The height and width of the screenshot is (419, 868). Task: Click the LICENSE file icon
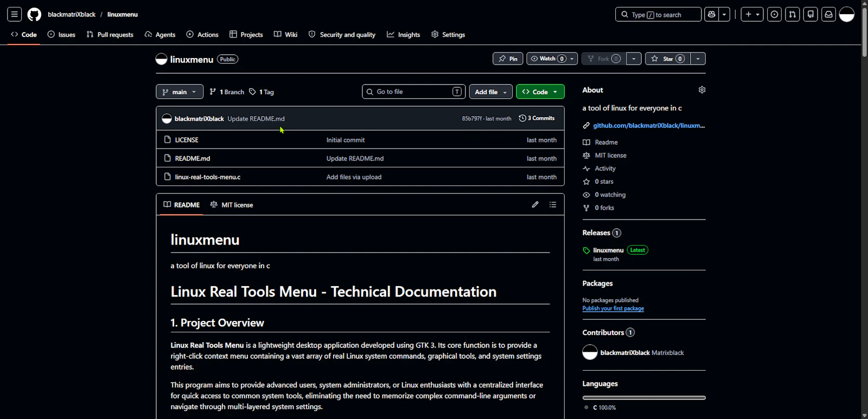tap(168, 140)
